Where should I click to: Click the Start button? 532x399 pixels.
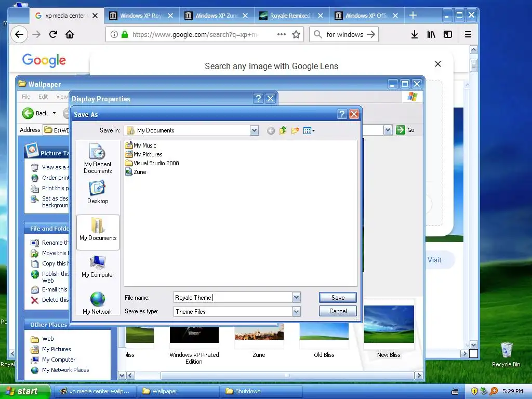[x=25, y=391]
